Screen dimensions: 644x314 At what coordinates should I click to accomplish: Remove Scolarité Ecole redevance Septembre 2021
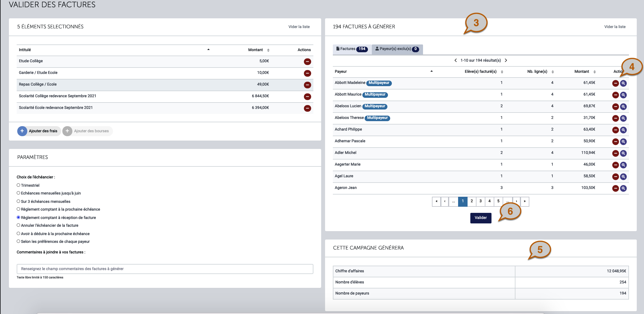click(x=307, y=108)
